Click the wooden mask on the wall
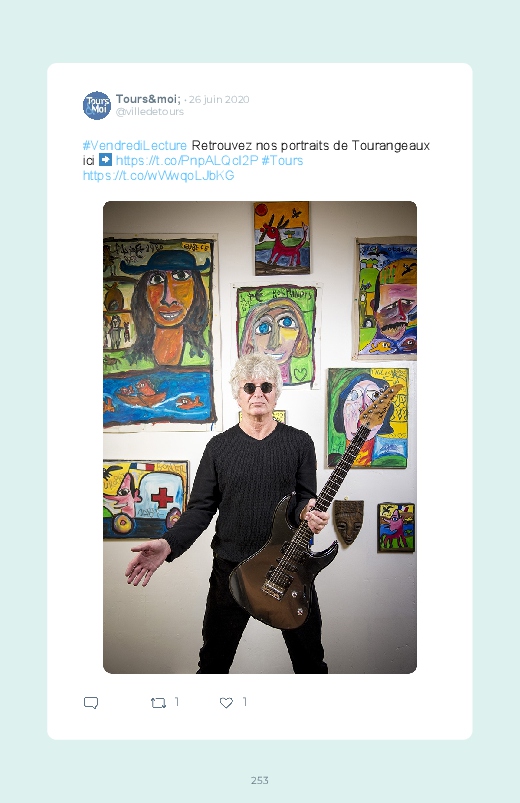The width and height of the screenshot is (520, 803). pos(348,522)
